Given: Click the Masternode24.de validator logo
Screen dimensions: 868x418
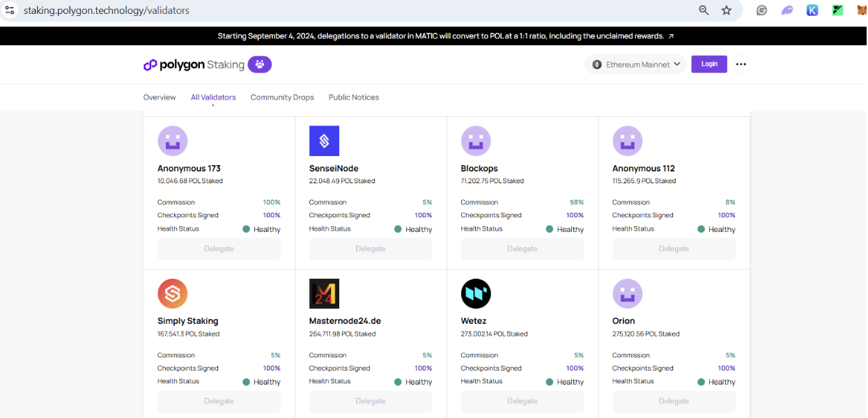Looking at the screenshot, I should coord(324,293).
